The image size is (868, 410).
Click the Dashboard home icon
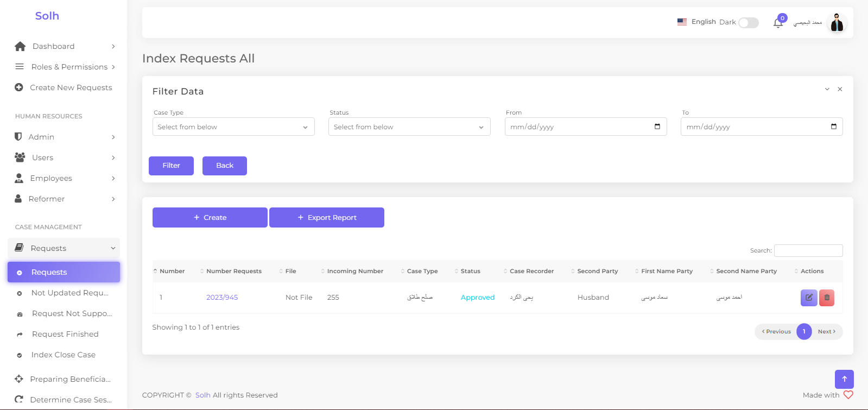[x=20, y=46]
